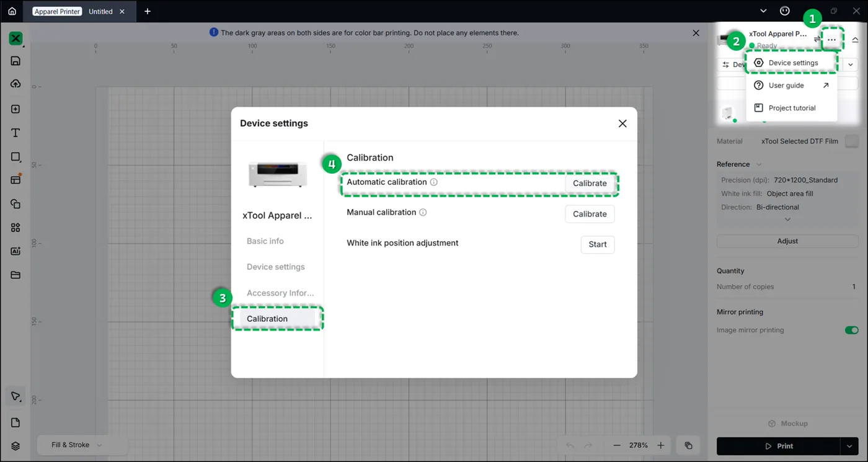Click the add-new plus-square sidebar icon
868x462 pixels.
point(15,109)
